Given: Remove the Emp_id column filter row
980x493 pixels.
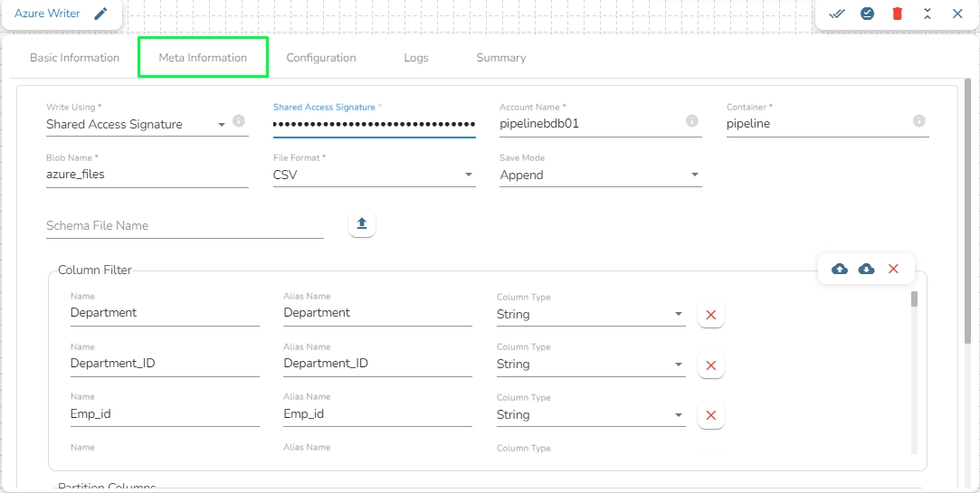Looking at the screenshot, I should tap(710, 415).
